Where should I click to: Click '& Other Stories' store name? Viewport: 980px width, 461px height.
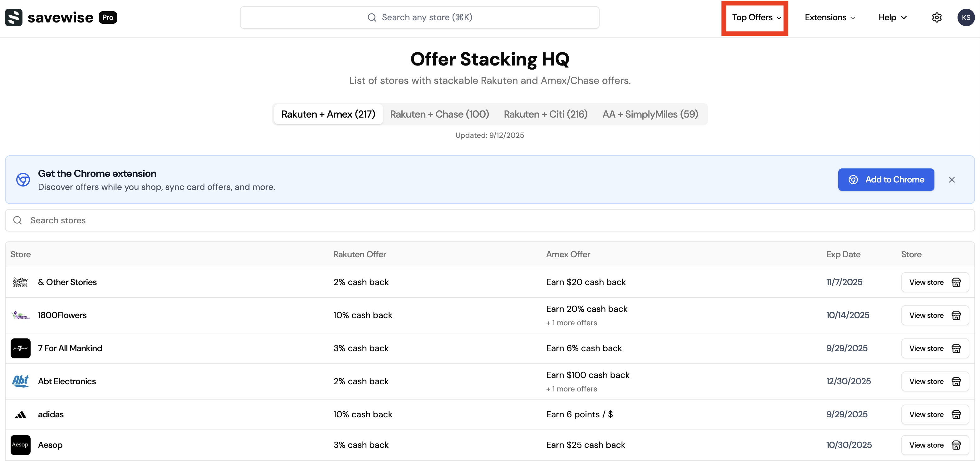pos(67,282)
